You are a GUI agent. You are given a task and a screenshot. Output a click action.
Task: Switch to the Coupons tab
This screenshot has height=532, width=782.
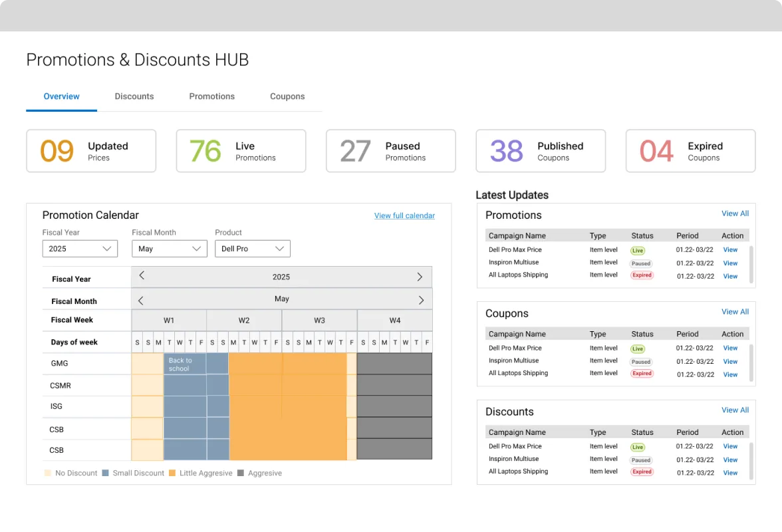click(287, 96)
